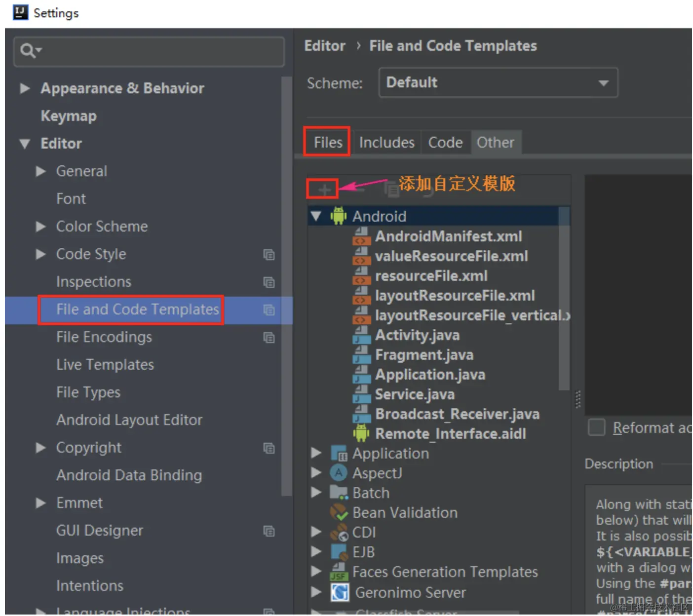Screen dimensions: 693x616
Task: Click the EJB group icon
Action: pos(339,552)
